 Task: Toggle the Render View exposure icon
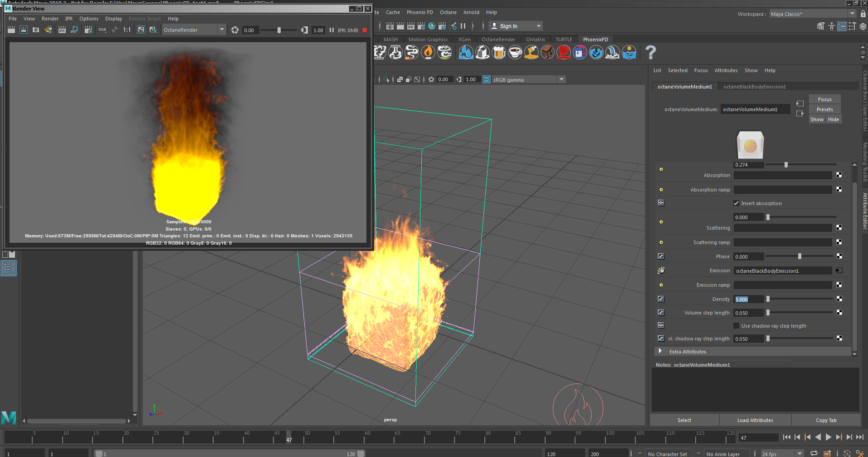point(235,30)
